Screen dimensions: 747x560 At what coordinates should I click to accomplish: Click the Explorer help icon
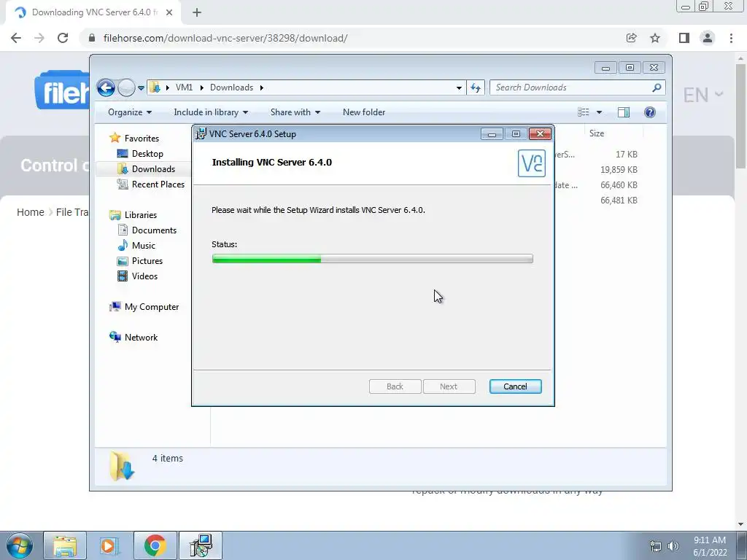[x=650, y=112]
